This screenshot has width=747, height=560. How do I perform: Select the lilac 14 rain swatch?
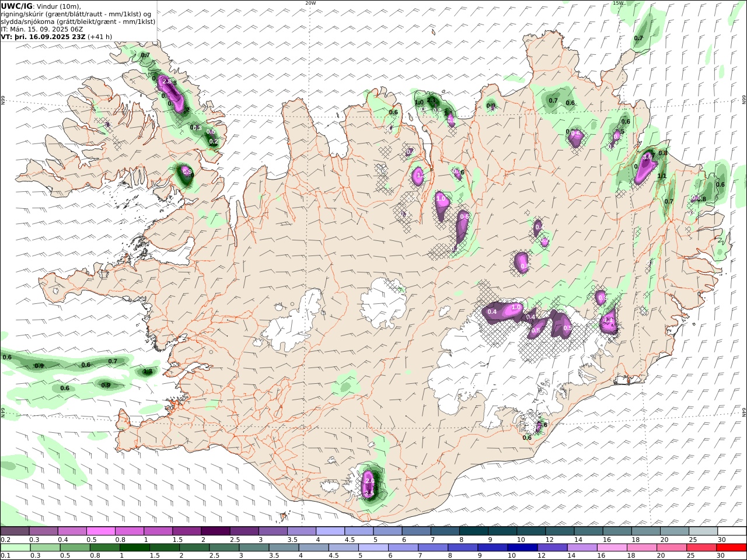582,548
